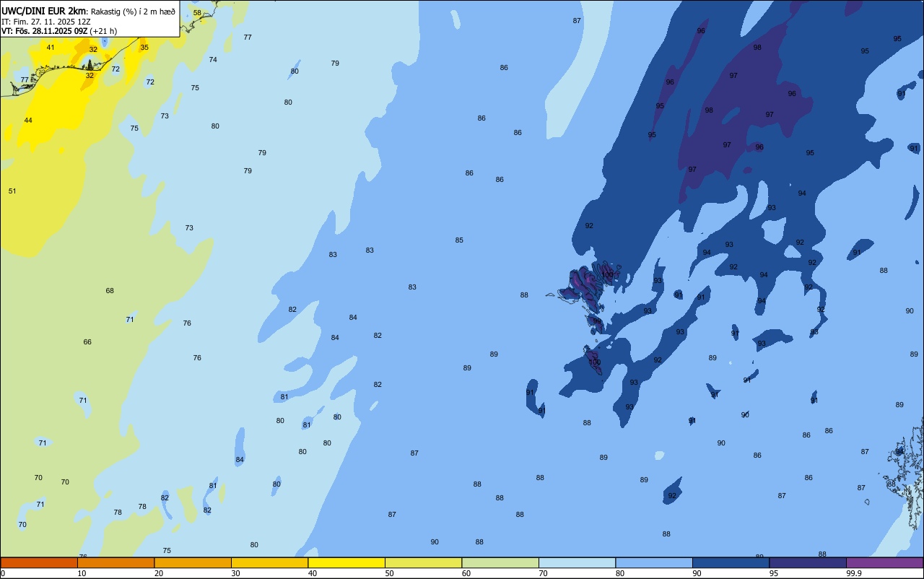Screen dimensions: 924x579
Task: Click the humidity value 41 on map
Action: point(51,48)
